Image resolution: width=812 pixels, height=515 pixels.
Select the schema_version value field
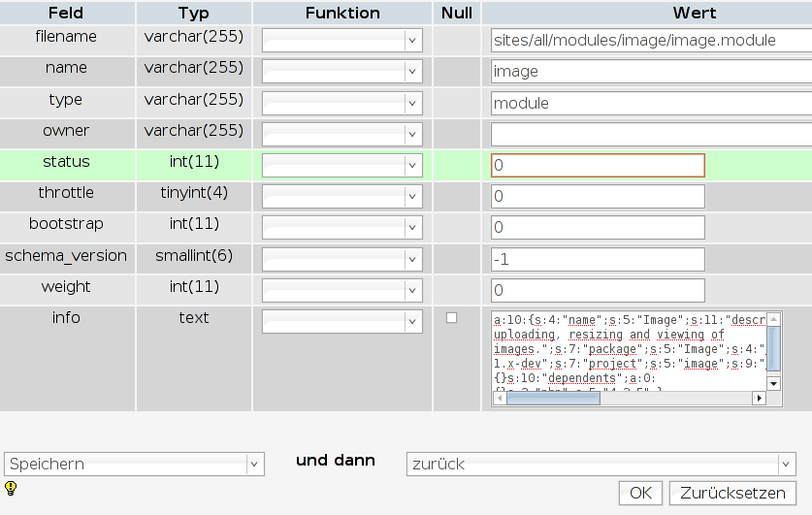tap(598, 259)
